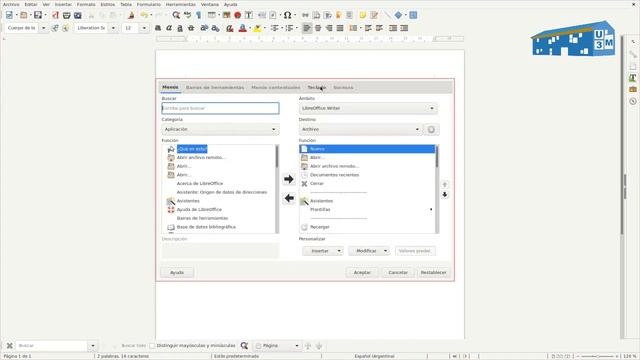This screenshot has width=640, height=360.
Task: Click left arrow to remove function from menu
Action: point(289,198)
